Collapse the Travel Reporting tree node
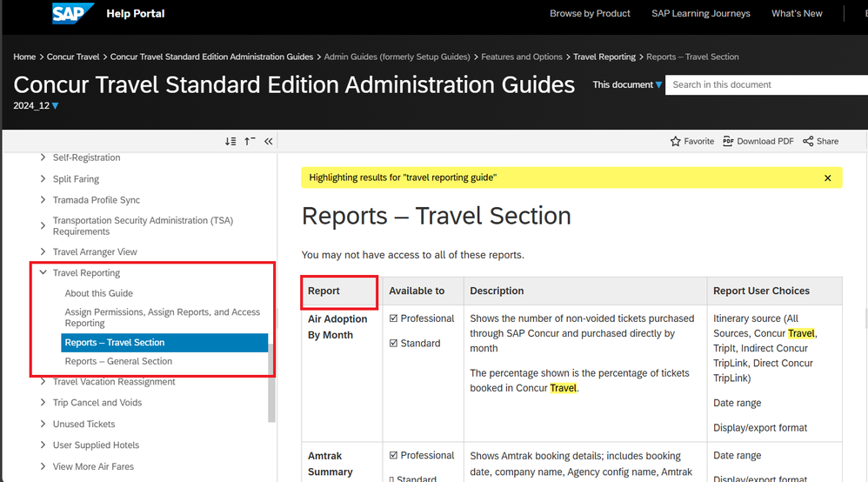This screenshot has width=868, height=482. 43,272
